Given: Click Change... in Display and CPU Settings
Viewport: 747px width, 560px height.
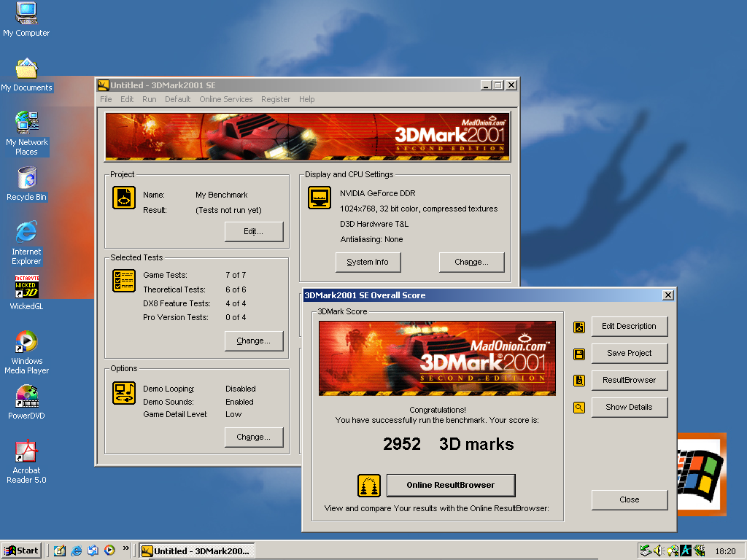Looking at the screenshot, I should pyautogui.click(x=472, y=262).
